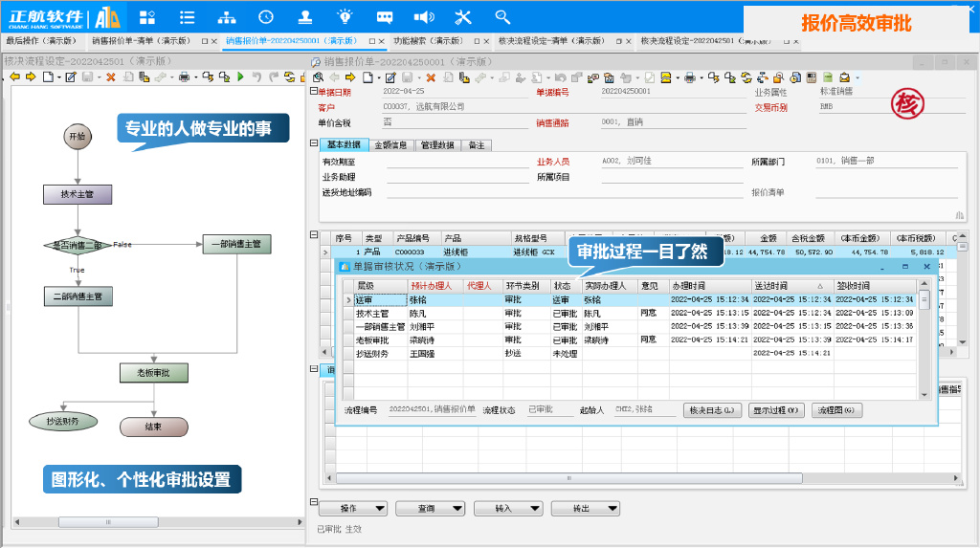Click back arrow in 核决流程设定 window toolbar
The height and width of the screenshot is (548, 980).
[x=15, y=77]
